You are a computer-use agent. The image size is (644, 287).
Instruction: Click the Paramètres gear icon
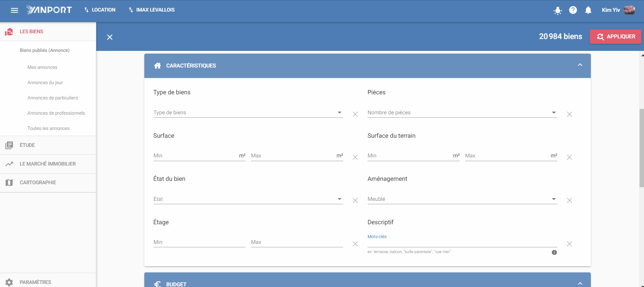click(x=9, y=282)
